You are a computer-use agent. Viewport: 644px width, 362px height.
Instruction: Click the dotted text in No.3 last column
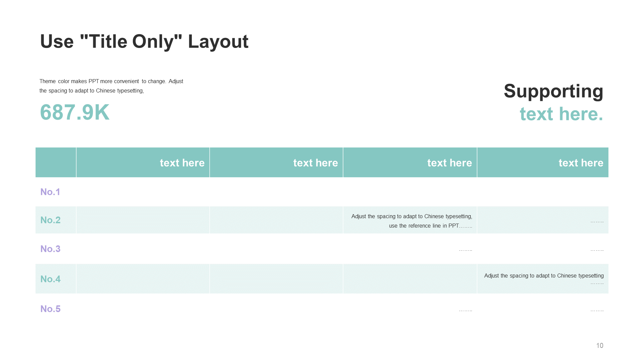coord(597,250)
